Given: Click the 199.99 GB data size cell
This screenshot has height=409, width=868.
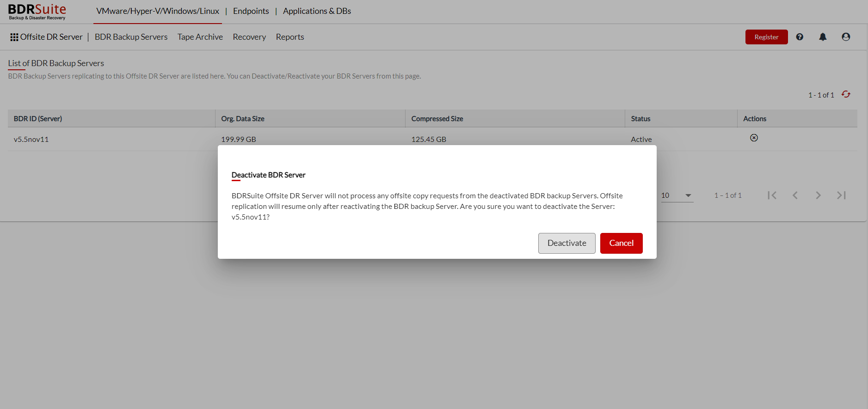Looking at the screenshot, I should (x=239, y=139).
